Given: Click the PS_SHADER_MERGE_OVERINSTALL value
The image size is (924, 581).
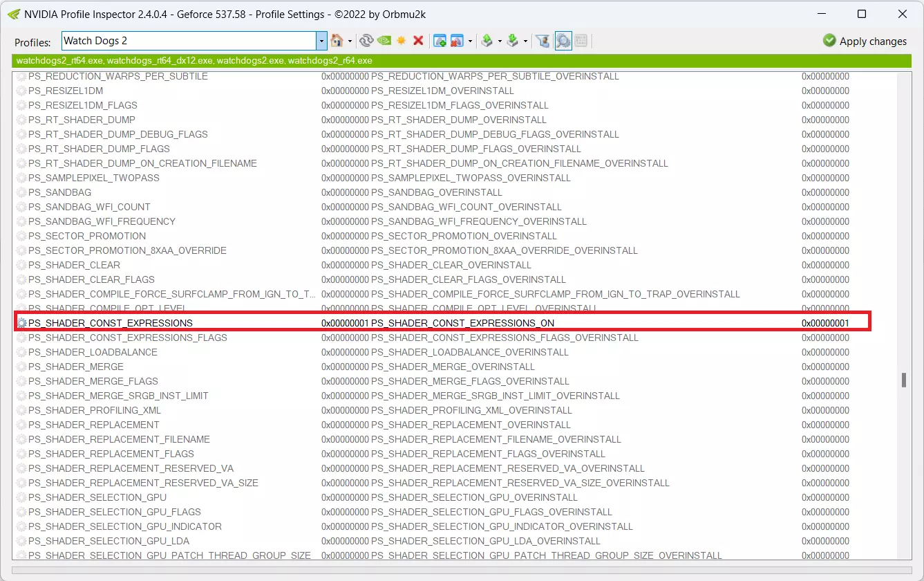Looking at the screenshot, I should [453, 367].
